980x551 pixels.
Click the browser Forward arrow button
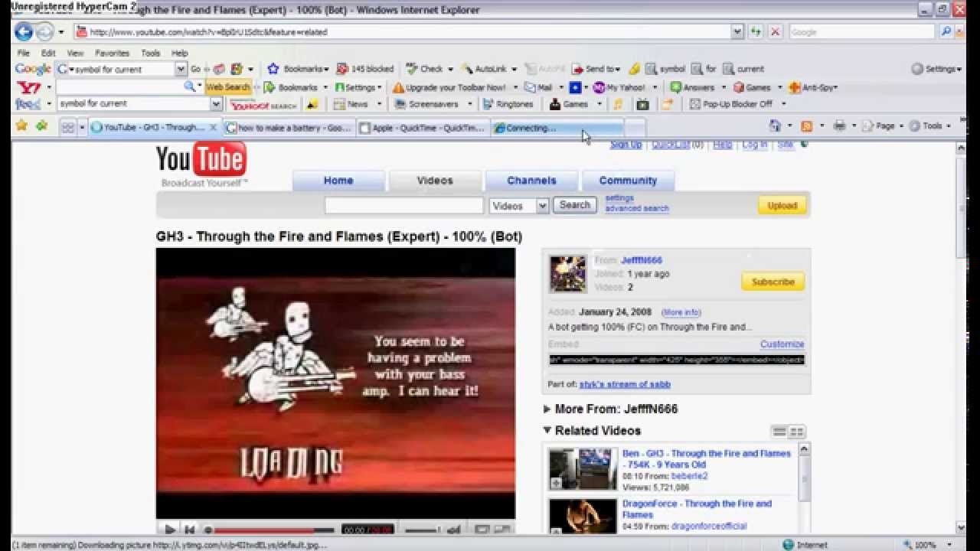coord(45,32)
